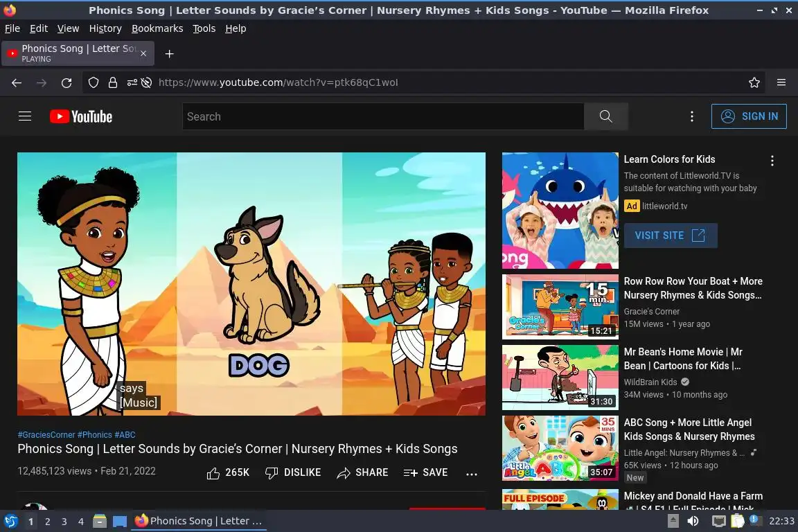The height and width of the screenshot is (532, 798).
Task: Click the SHARE button
Action: pos(362,473)
